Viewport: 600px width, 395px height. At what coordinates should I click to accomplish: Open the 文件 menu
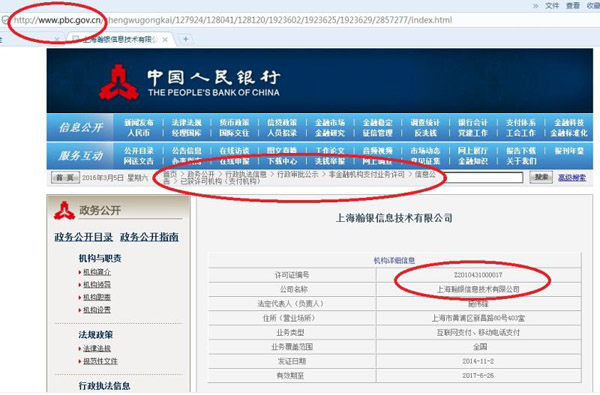[x=552, y=5]
